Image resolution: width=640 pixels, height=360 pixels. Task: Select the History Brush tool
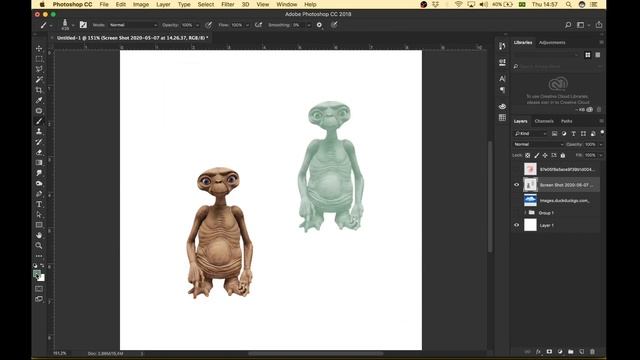(39, 142)
